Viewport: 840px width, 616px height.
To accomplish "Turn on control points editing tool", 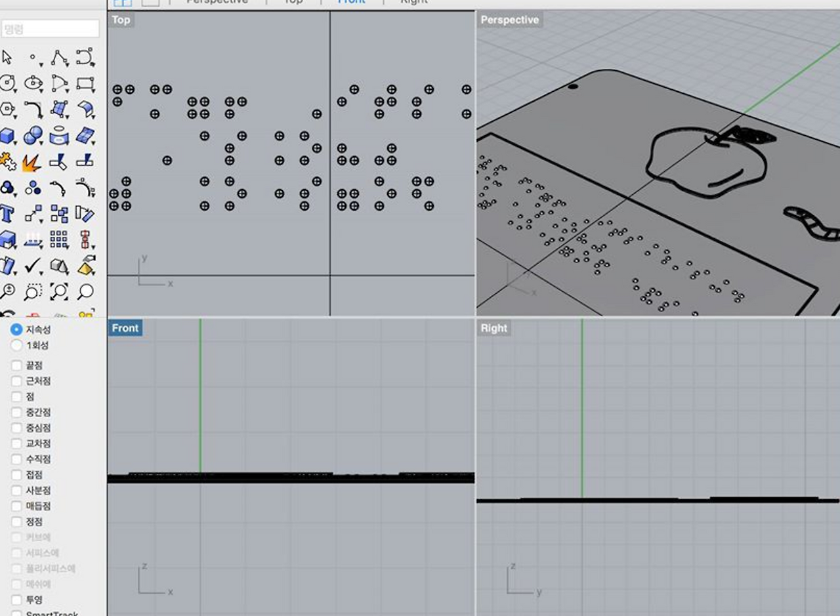I will coord(59,188).
